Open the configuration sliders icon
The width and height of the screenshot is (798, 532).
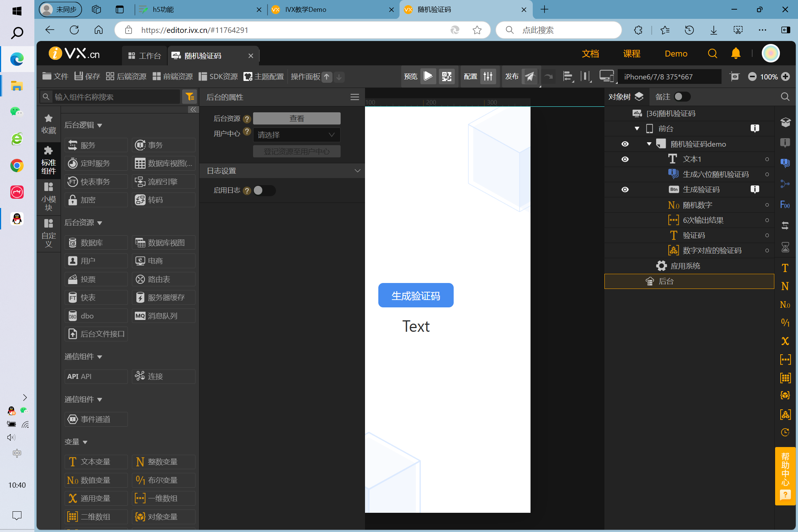(488, 76)
